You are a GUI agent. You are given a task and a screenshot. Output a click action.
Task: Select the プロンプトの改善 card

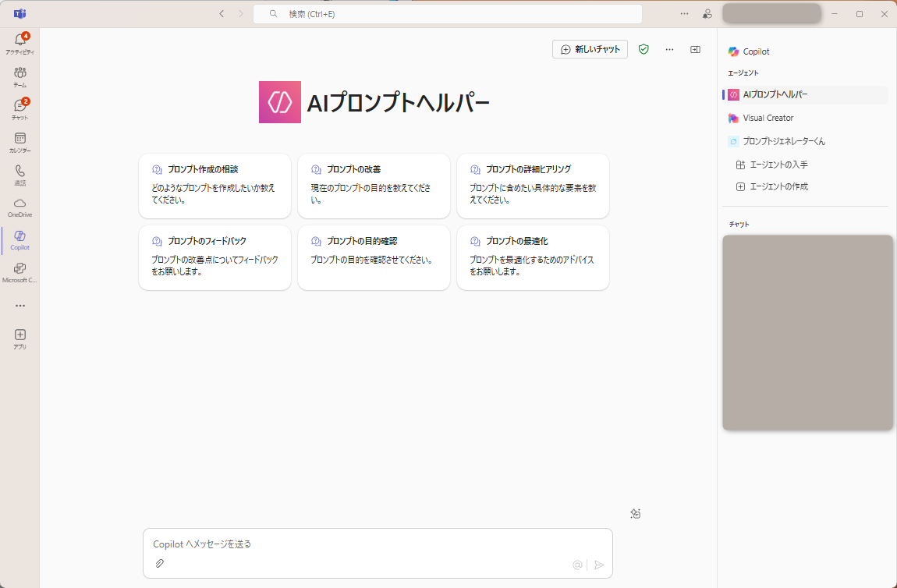point(374,186)
